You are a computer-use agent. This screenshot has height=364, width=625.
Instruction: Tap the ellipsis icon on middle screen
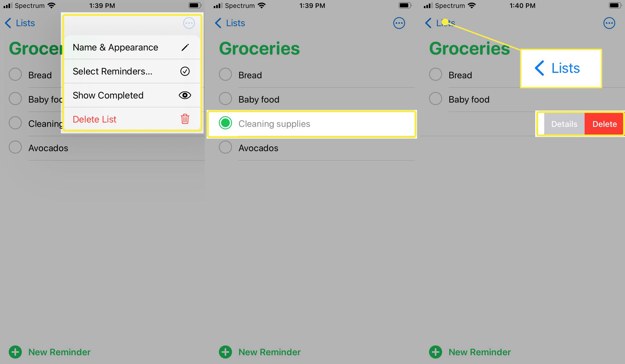399,23
